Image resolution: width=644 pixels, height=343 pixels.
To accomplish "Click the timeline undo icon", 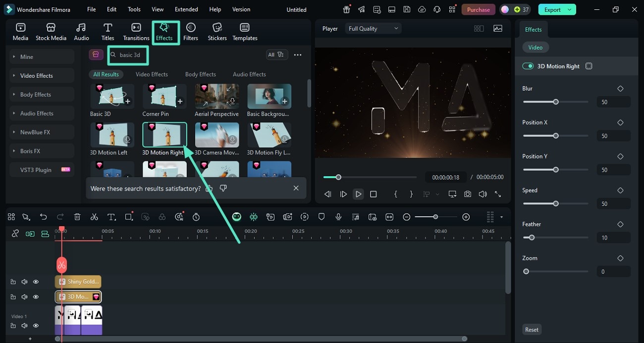I will (x=44, y=217).
